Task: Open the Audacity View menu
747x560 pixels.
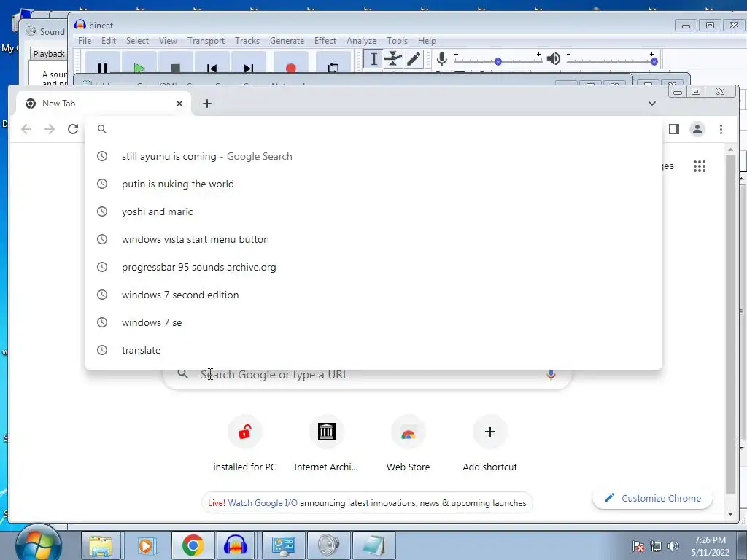Action: click(168, 41)
